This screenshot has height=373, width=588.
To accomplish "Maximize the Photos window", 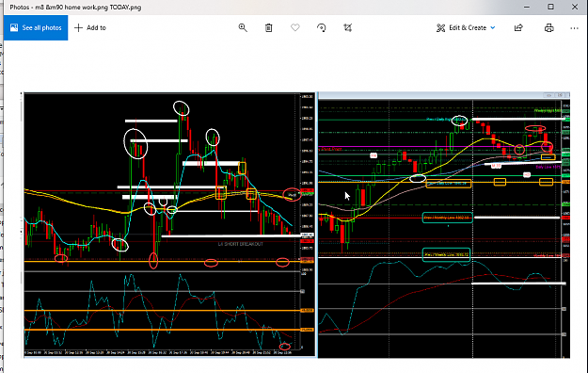I will [x=550, y=7].
